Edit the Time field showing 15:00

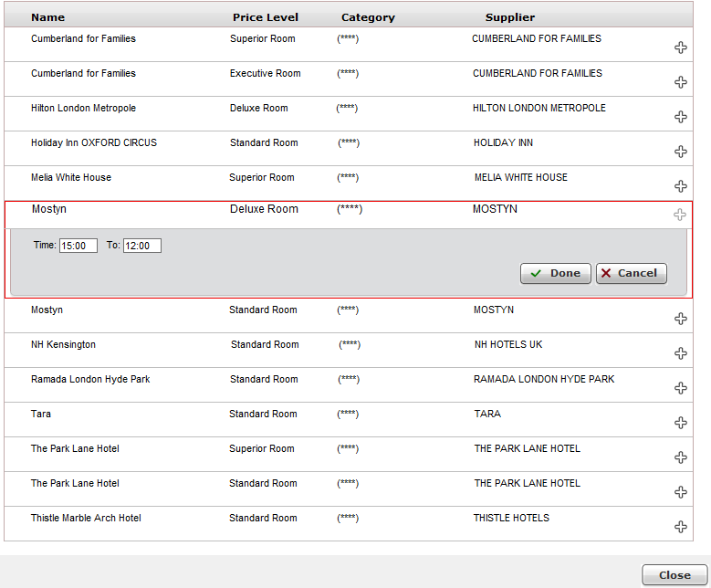tap(78, 246)
